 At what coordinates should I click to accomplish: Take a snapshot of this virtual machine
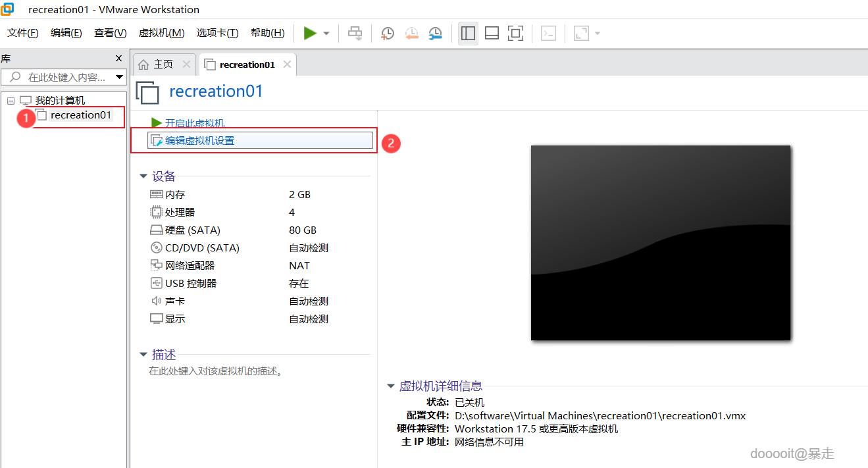pyautogui.click(x=388, y=33)
